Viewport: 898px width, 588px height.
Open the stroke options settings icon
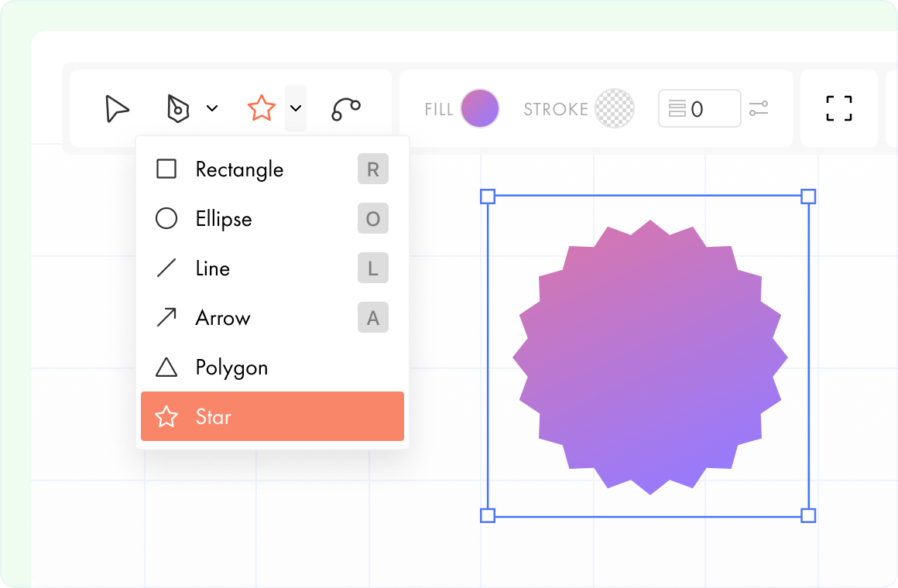coord(759,109)
